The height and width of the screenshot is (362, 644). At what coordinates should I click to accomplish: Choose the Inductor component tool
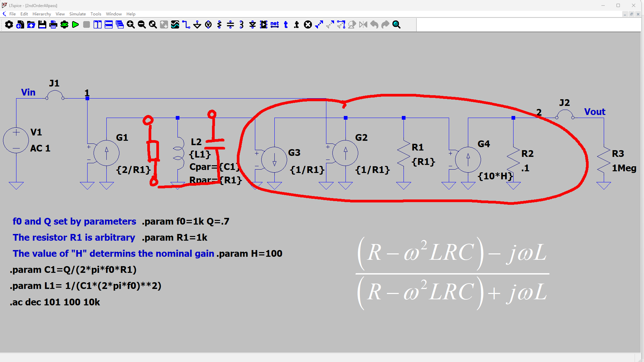pyautogui.click(x=241, y=24)
